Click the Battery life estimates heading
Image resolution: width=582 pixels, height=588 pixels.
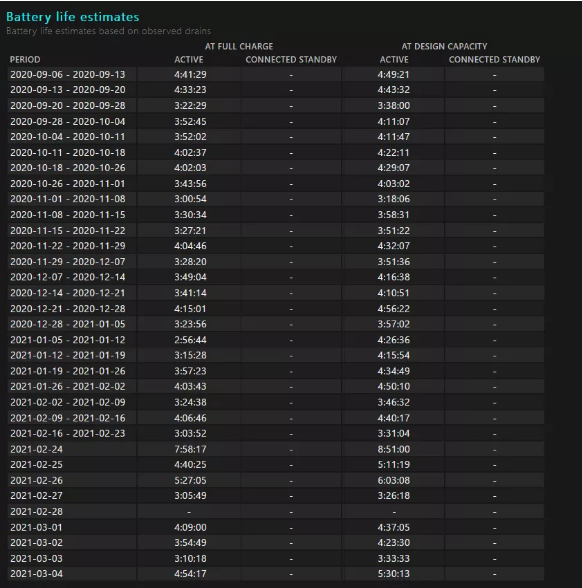point(73,17)
